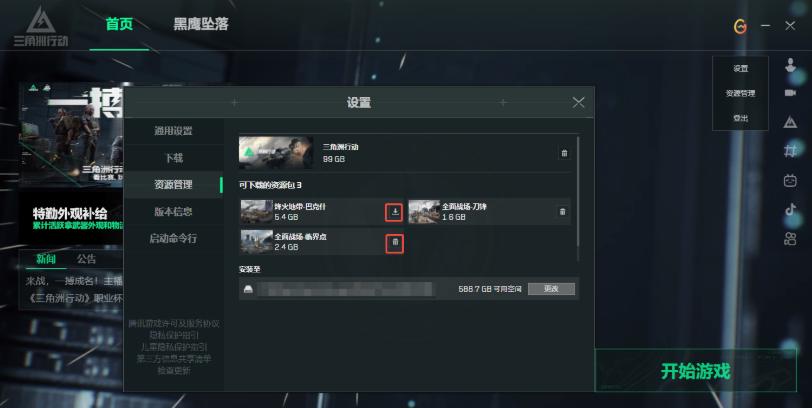The image size is (812, 408).
Task: Select 版本信息 in settings sidebar
Action: point(173,211)
